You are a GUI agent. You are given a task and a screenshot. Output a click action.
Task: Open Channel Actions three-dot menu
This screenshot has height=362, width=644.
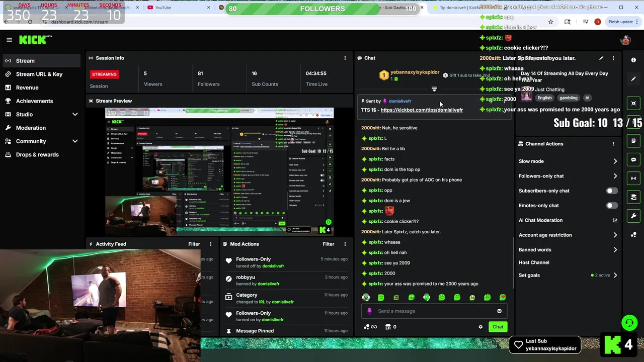point(613,144)
